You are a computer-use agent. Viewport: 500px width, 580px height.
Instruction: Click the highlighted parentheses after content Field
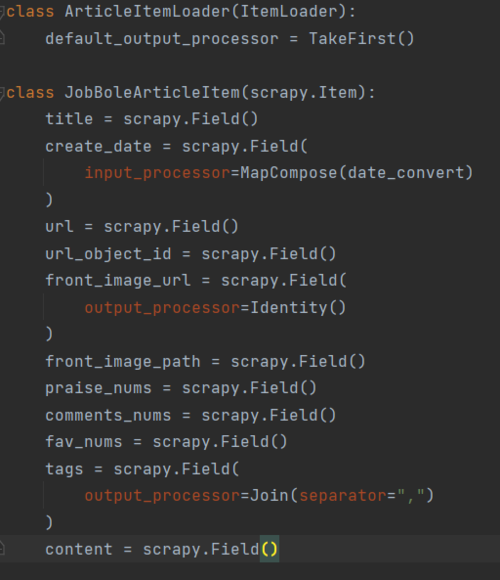(269, 549)
